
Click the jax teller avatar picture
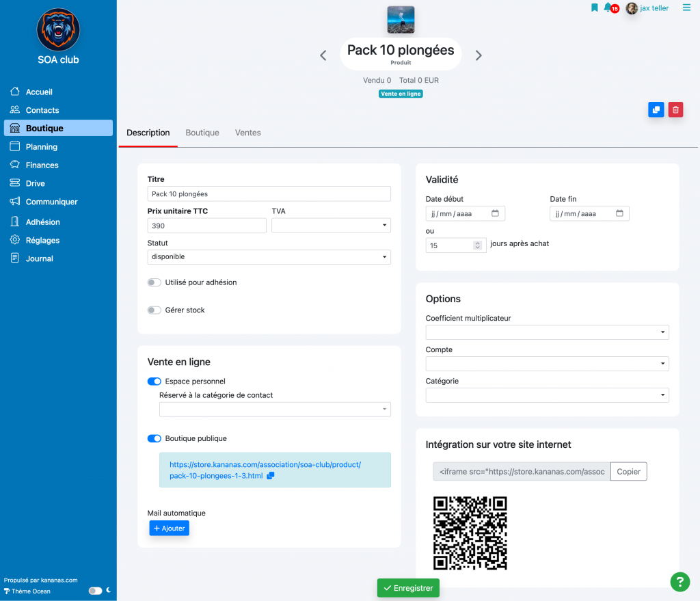(x=631, y=8)
